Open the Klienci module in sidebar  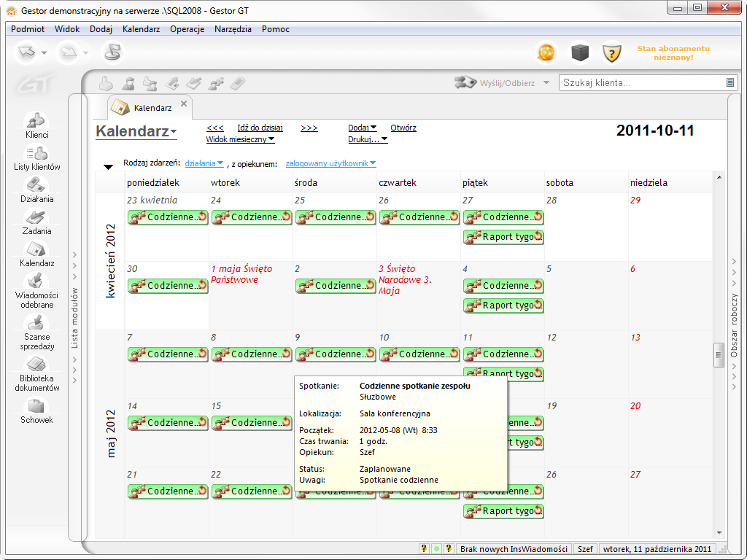[36, 121]
